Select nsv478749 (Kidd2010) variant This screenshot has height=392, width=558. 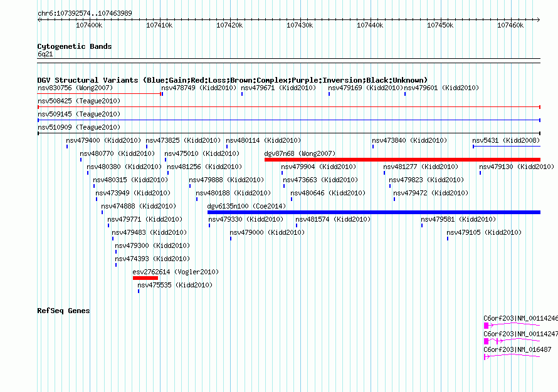199,88
